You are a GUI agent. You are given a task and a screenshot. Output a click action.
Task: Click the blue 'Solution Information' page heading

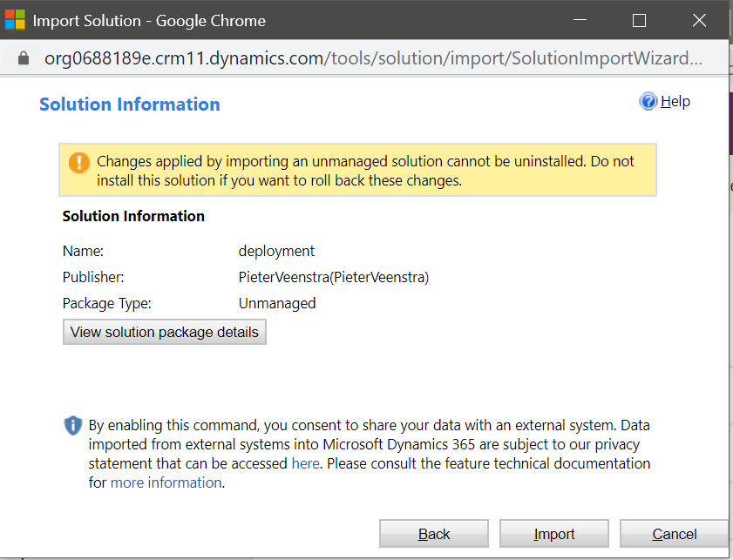(130, 105)
